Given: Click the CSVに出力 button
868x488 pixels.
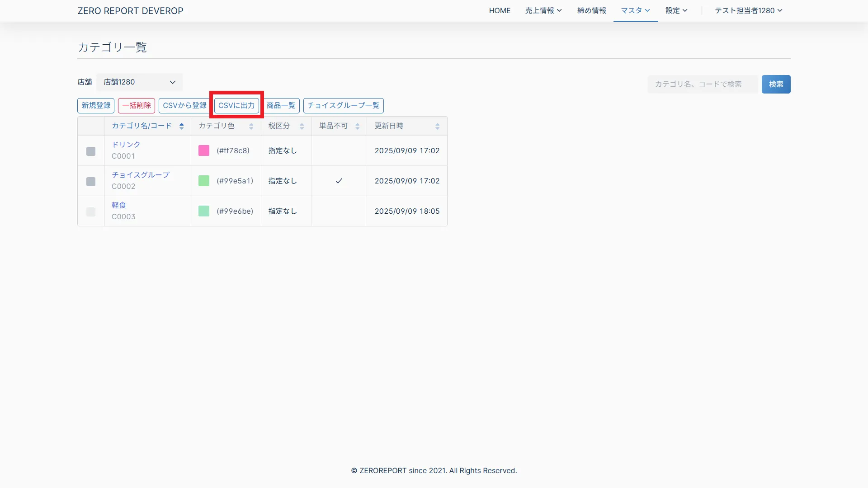Looking at the screenshot, I should pyautogui.click(x=236, y=105).
